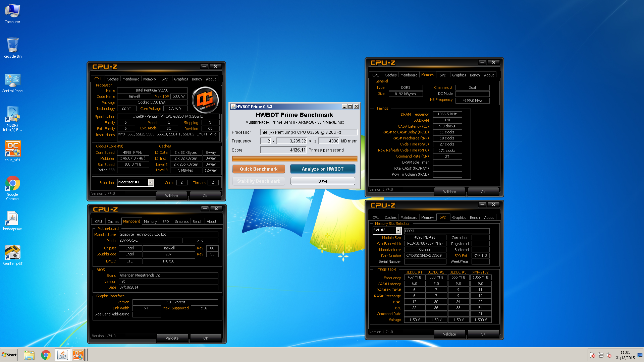Click Core Speed value 4598.9 MHz
The height and width of the screenshot is (362, 644).
pos(133,153)
